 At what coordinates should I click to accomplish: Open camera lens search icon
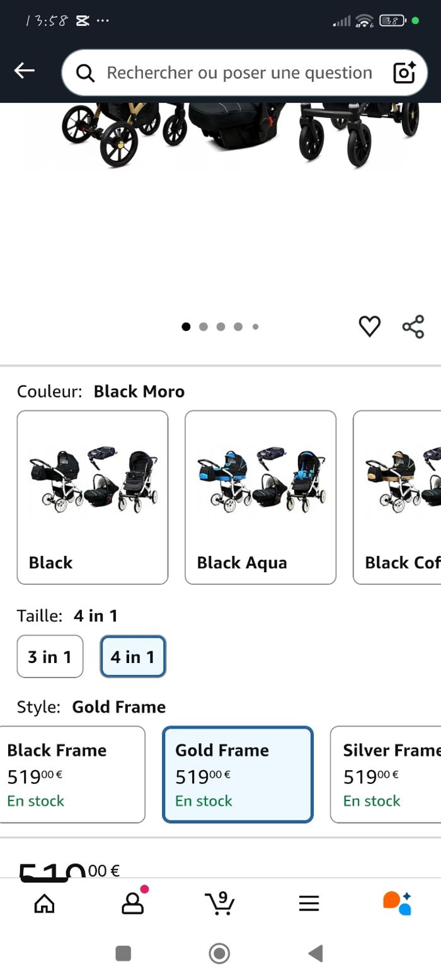click(404, 72)
